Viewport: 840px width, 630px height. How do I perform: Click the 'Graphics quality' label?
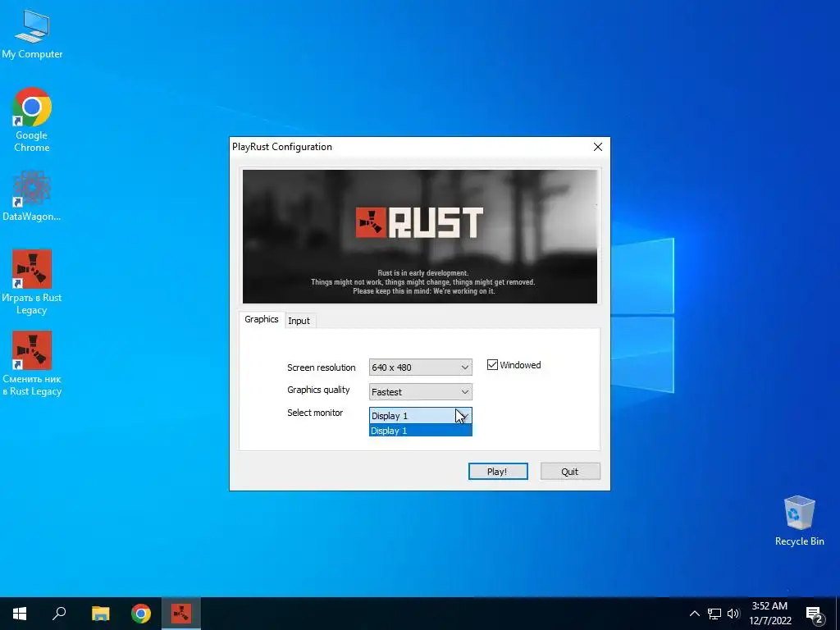[x=318, y=390]
